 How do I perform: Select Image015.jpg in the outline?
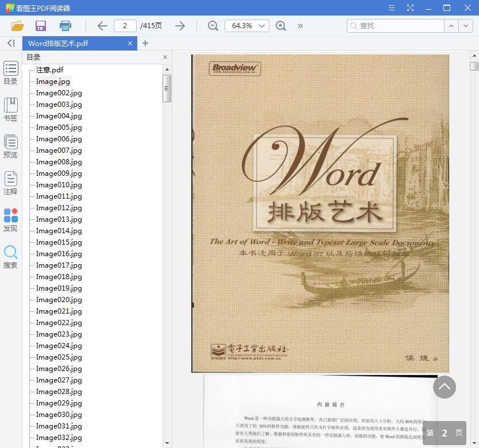click(x=59, y=242)
